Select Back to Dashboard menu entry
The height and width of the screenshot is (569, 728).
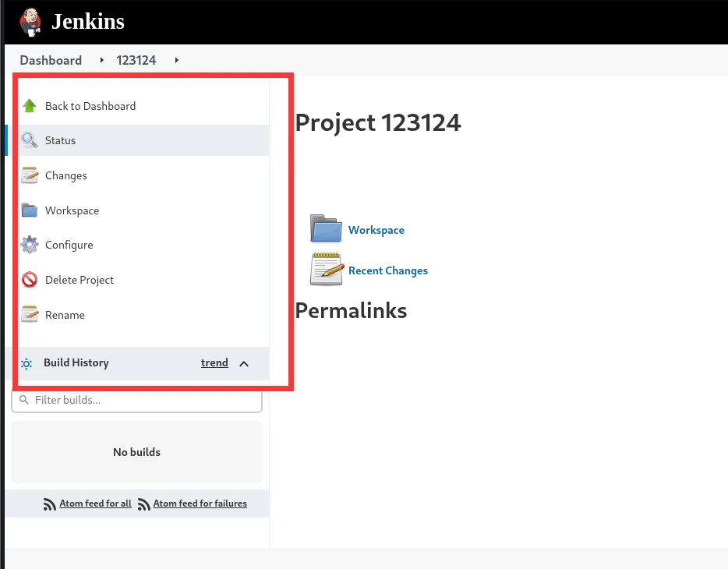point(90,106)
